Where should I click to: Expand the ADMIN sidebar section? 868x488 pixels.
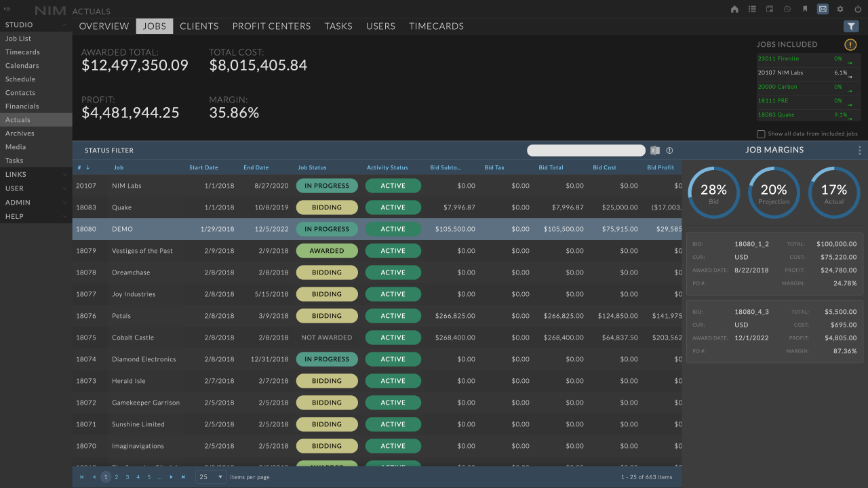[35, 202]
